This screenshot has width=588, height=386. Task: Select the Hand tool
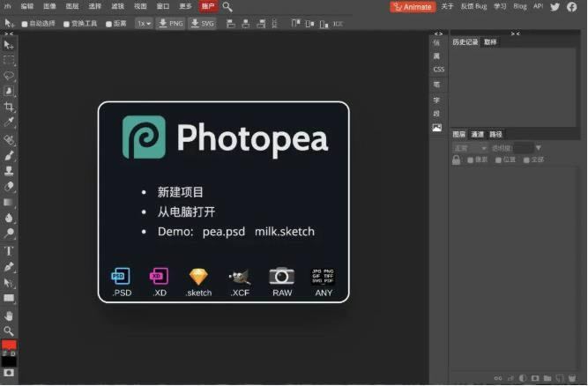tap(8, 315)
